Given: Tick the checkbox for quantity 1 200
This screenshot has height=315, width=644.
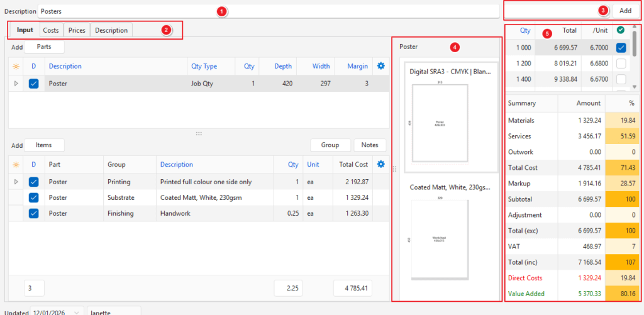Looking at the screenshot, I should click(x=621, y=64).
